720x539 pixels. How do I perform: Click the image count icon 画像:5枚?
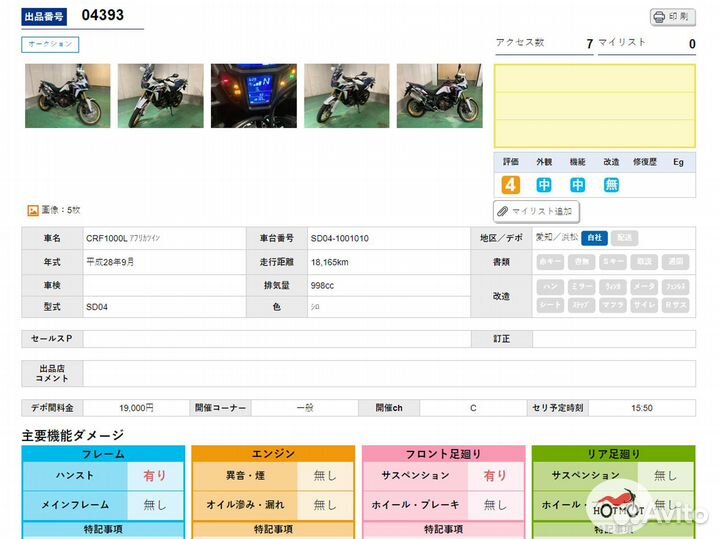33,210
